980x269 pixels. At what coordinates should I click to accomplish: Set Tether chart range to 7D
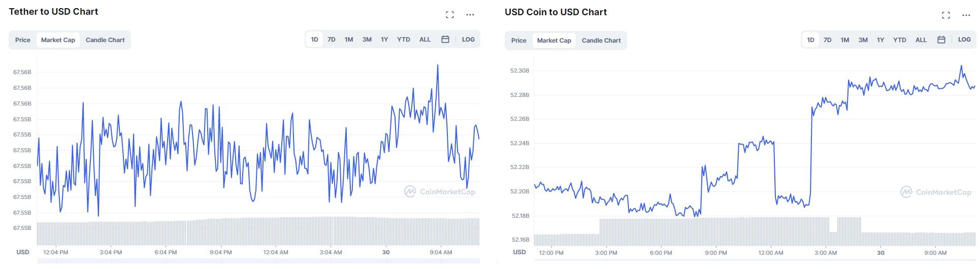point(332,40)
